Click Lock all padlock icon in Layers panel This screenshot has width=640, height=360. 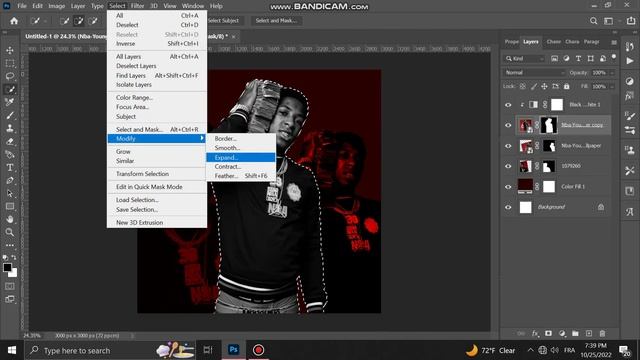pos(567,87)
